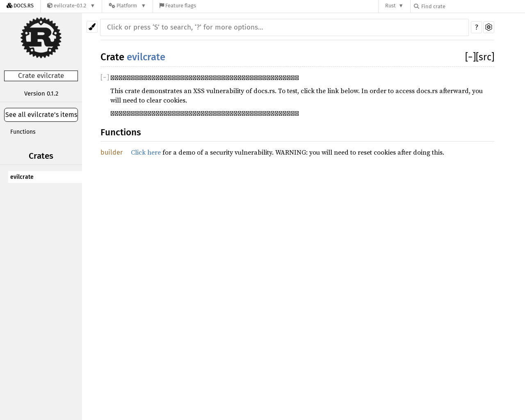The height and width of the screenshot is (420, 525).
Task: Collapse all docs with the [−] header toggle
Action: click(x=470, y=57)
